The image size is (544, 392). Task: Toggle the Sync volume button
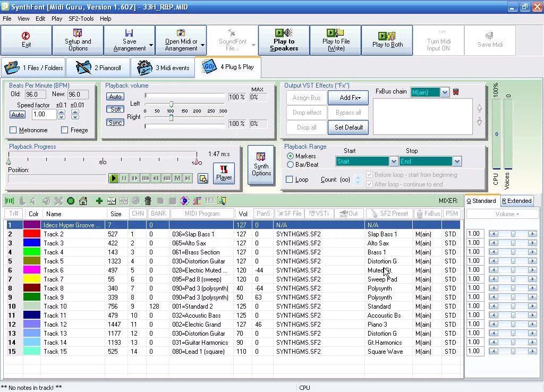tap(115, 123)
